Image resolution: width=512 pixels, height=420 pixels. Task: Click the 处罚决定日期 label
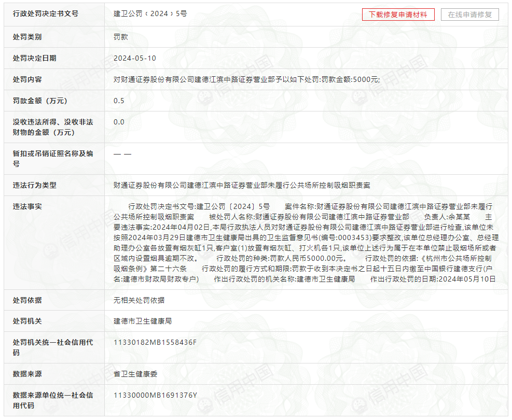35,58
